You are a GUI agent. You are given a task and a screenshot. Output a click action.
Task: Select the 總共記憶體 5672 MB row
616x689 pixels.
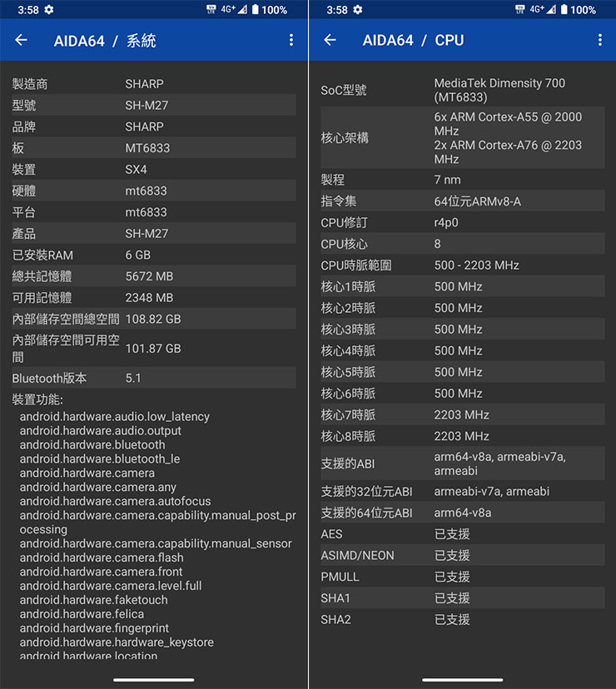click(x=153, y=276)
